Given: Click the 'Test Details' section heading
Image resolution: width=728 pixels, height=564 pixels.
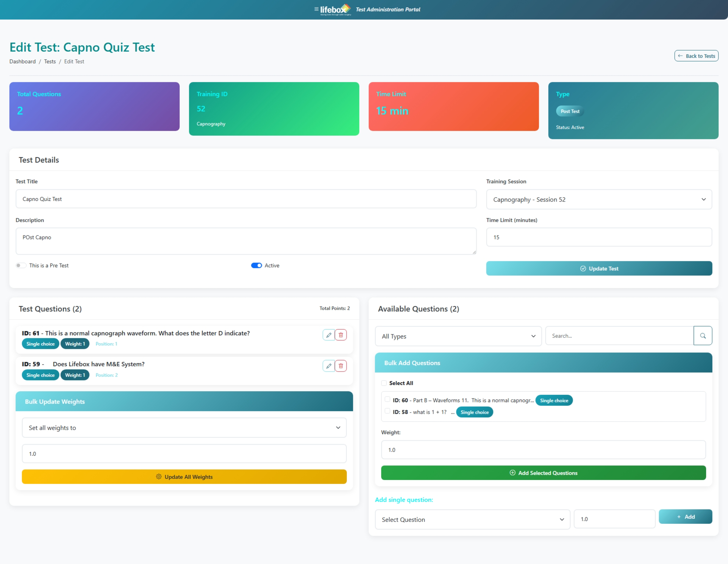Looking at the screenshot, I should click(39, 160).
